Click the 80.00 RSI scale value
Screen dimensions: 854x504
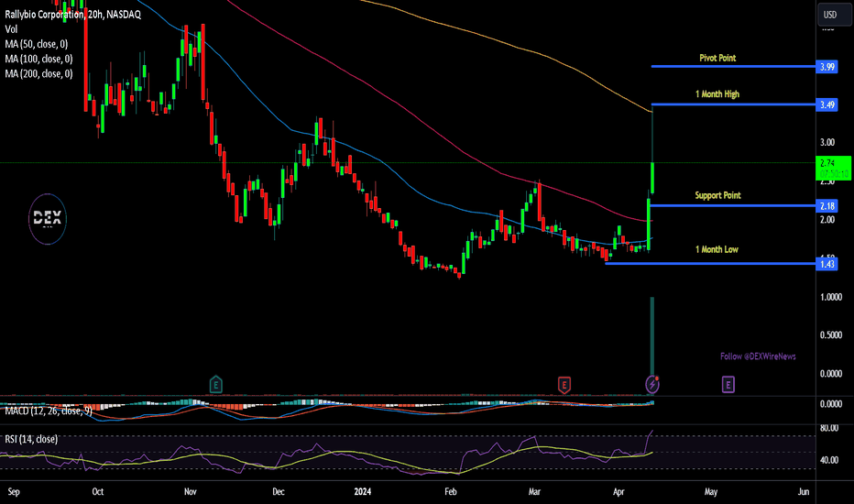coord(829,428)
